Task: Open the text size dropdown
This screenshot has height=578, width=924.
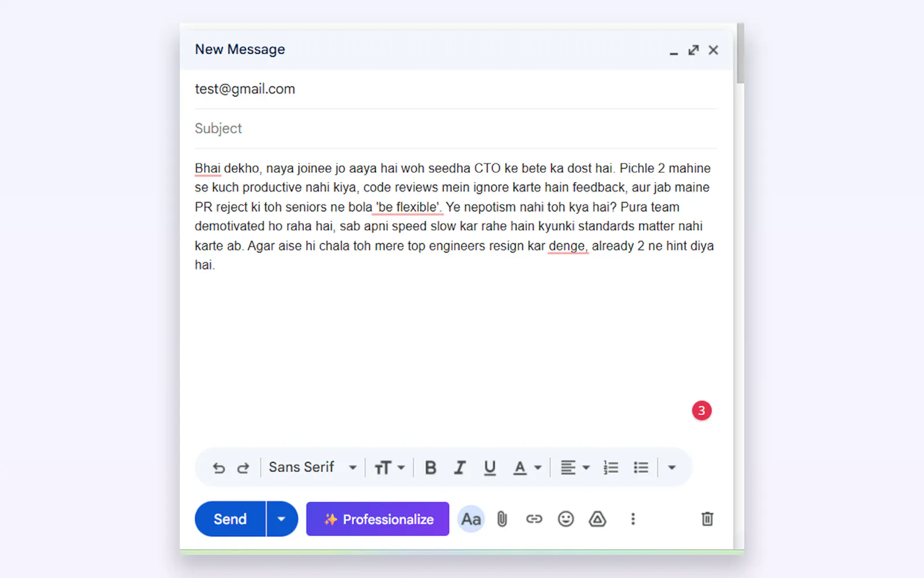Action: click(x=389, y=468)
